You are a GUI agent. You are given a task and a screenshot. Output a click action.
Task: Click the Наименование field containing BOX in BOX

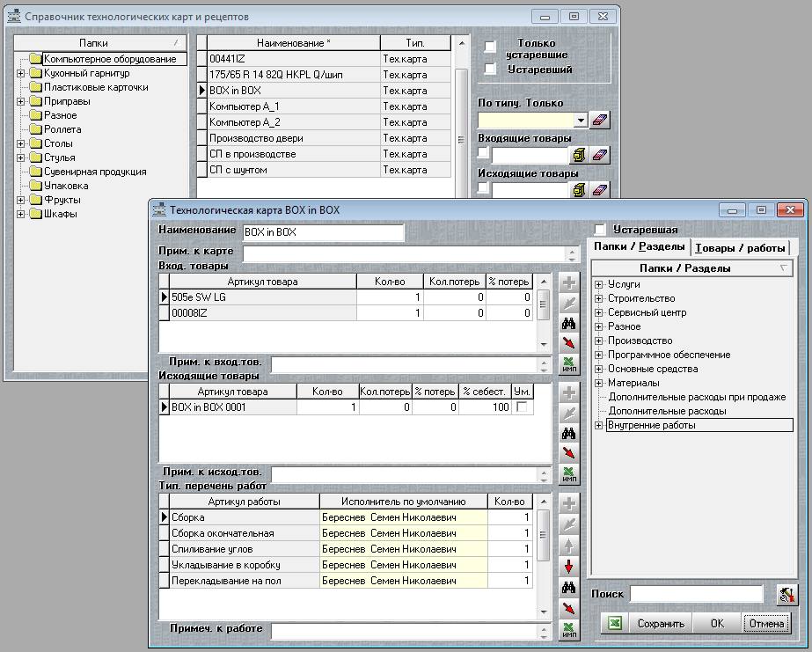tap(323, 232)
